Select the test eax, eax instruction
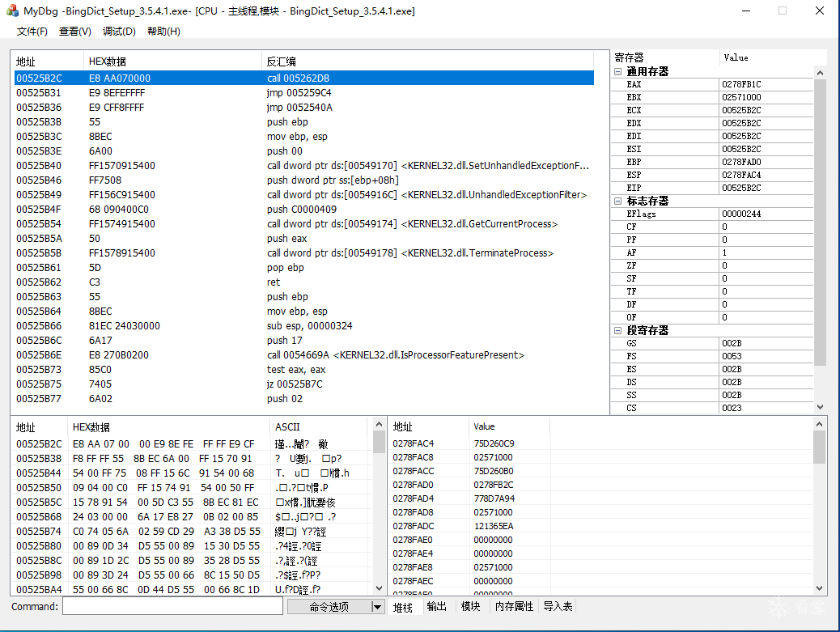The image size is (840, 632). click(x=303, y=370)
